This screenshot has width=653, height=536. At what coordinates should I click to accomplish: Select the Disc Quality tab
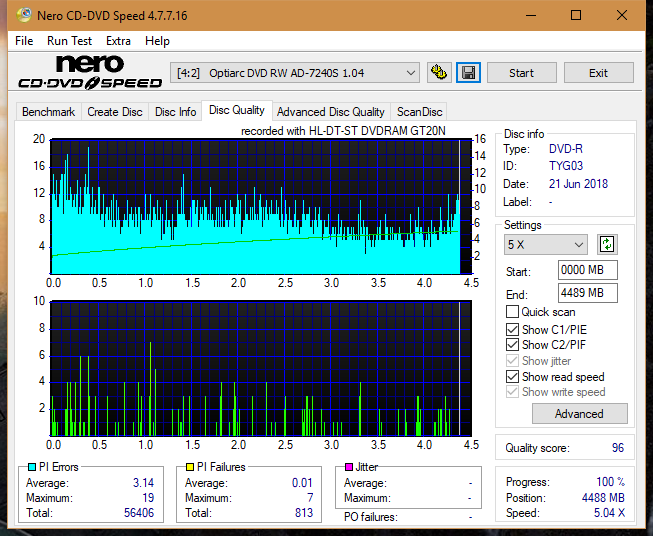point(237,110)
